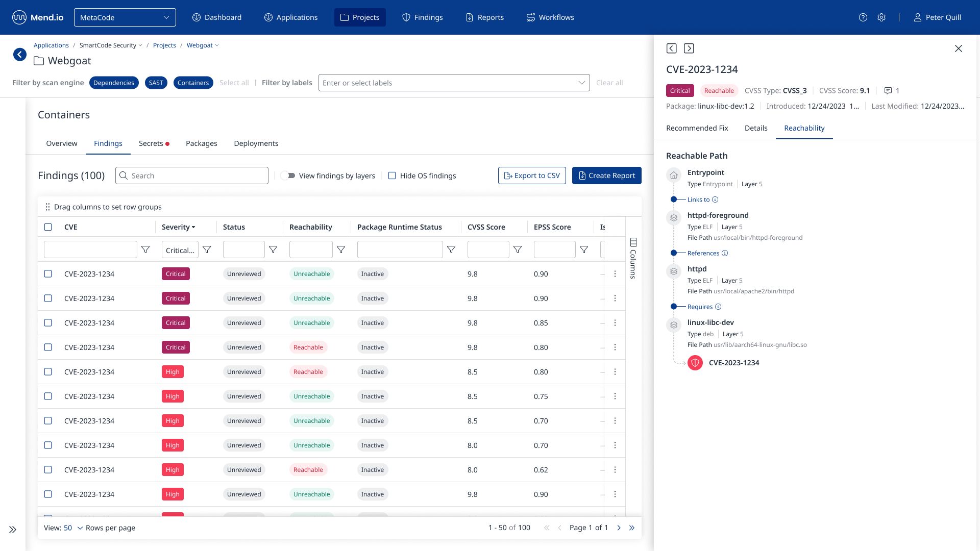Sort by the Severity column header
Screen dimensions: 980x551
coord(179,227)
